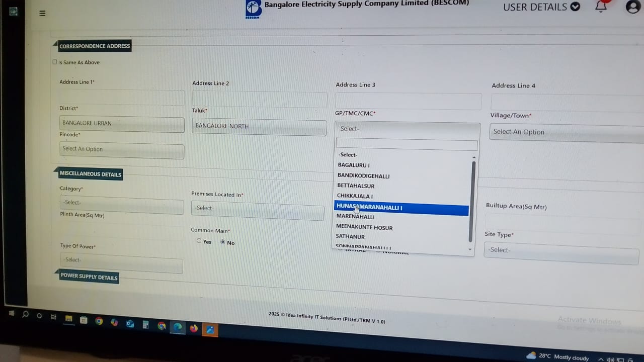Open Cortana circle icon in taskbar
Screen dimensions: 644x362
pos(39,316)
